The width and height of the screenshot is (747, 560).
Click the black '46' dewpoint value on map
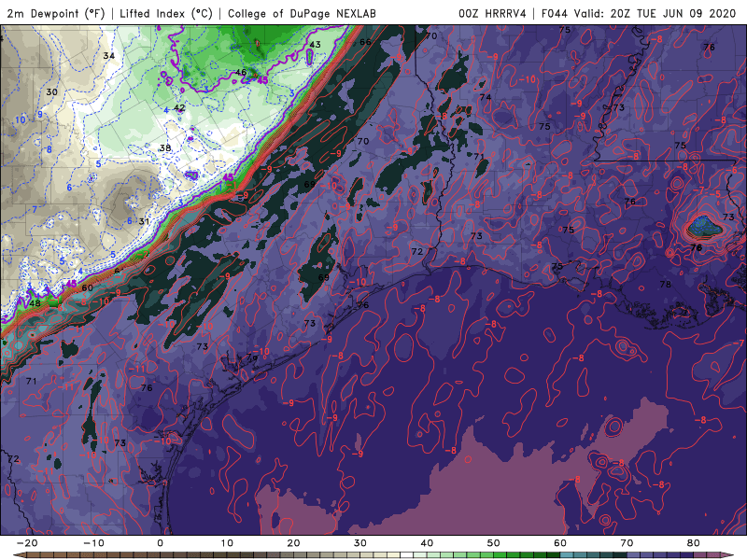[241, 73]
